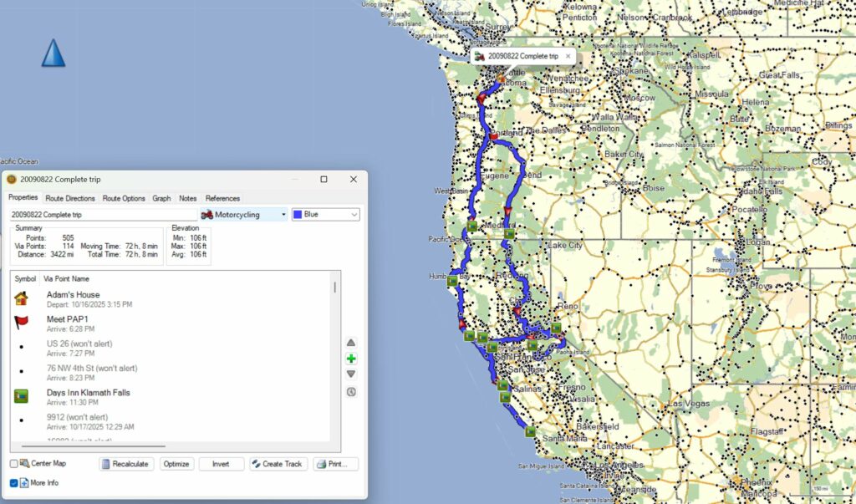
Task: Enable the Center Map checkbox
Action: tap(14, 464)
